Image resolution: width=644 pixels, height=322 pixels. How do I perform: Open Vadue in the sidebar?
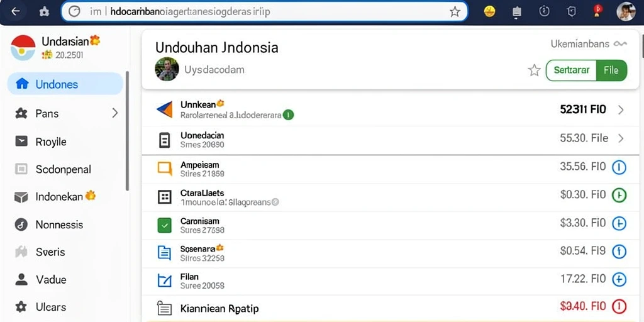[x=65, y=280]
